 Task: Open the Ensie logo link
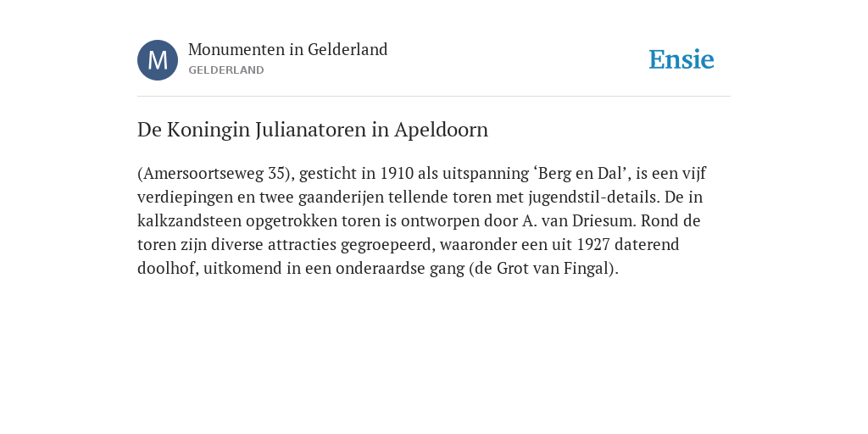click(682, 59)
